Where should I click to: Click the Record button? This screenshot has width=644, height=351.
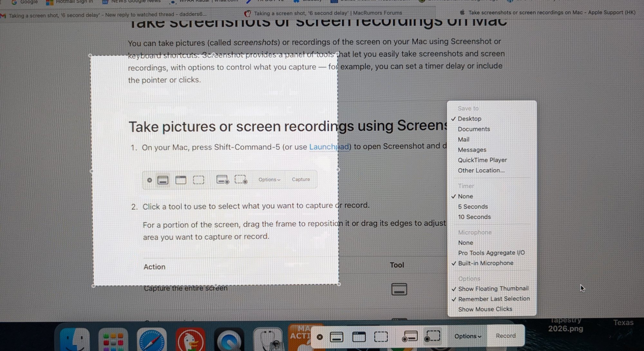point(506,336)
